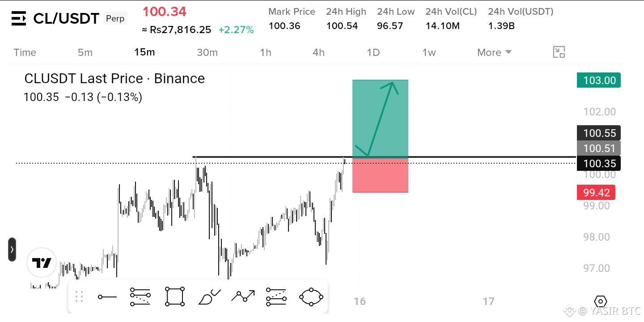
Task: Open the long position forecasting tool
Action: click(x=276, y=297)
